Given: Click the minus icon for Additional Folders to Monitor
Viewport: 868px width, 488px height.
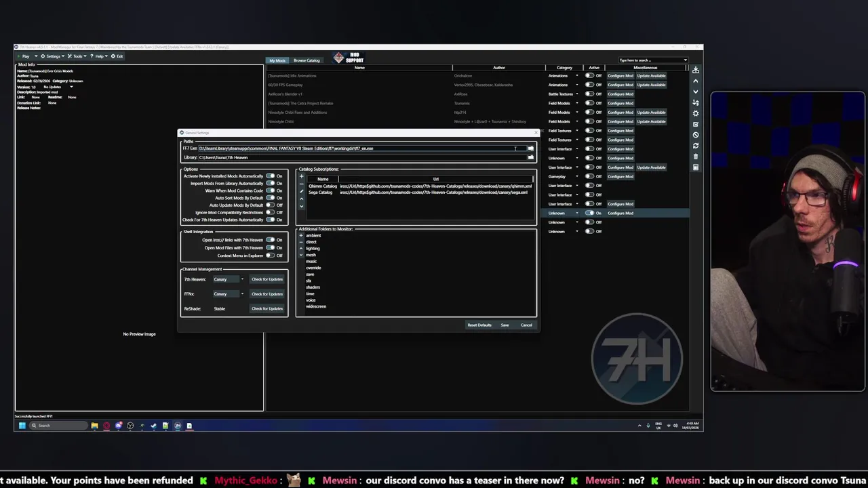Looking at the screenshot, I should point(301,242).
